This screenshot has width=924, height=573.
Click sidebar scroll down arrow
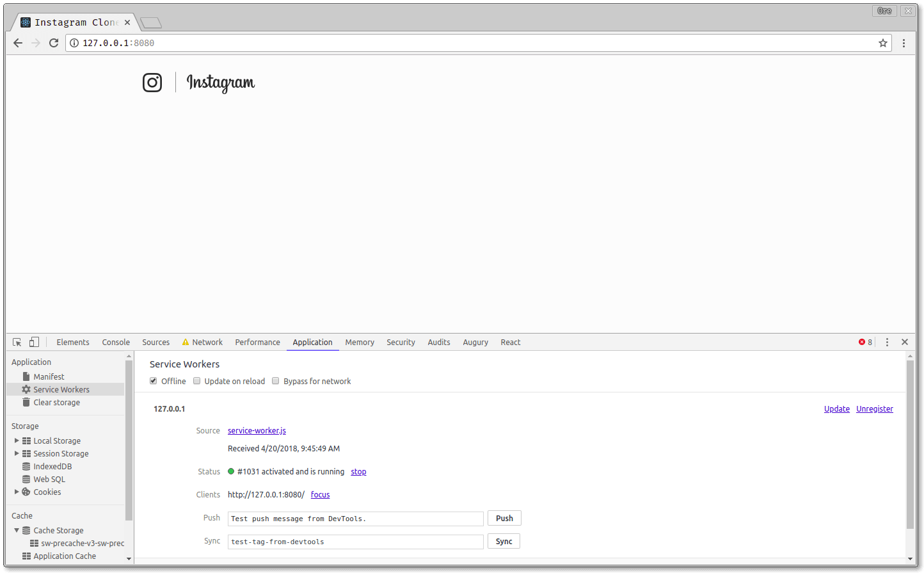pyautogui.click(x=129, y=559)
